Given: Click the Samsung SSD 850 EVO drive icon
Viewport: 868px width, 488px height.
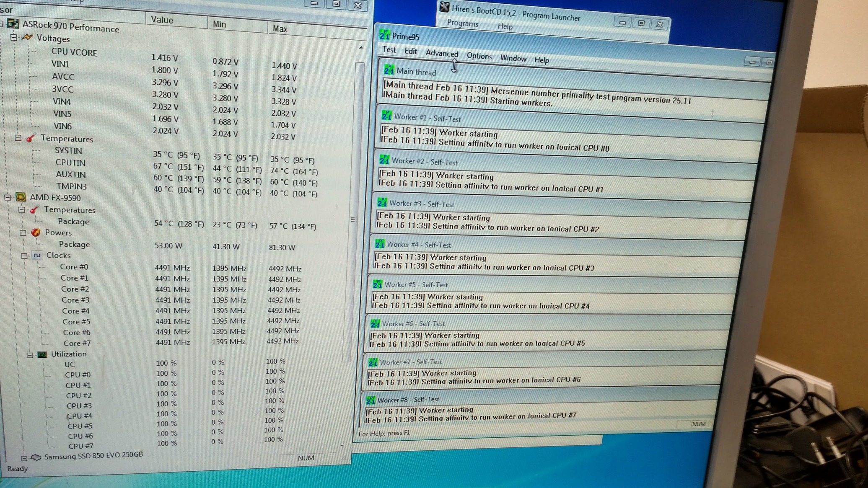Looking at the screenshot, I should coord(36,457).
